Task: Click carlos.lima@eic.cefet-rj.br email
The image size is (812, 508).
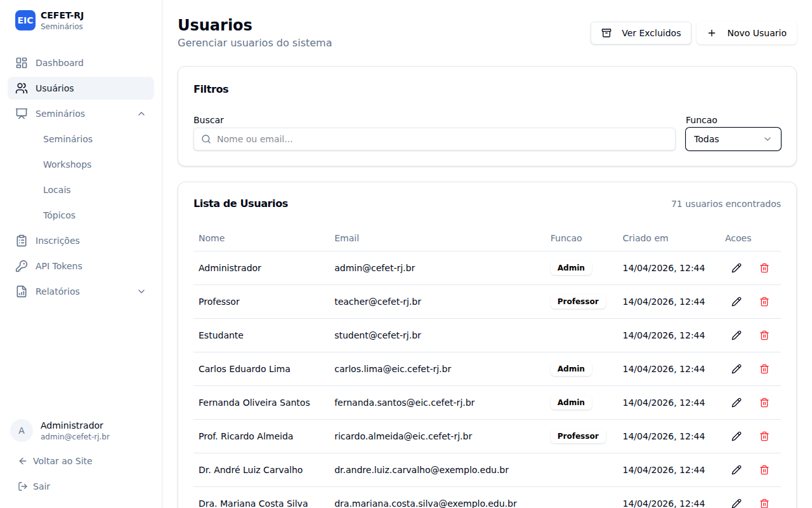Action: point(393,369)
